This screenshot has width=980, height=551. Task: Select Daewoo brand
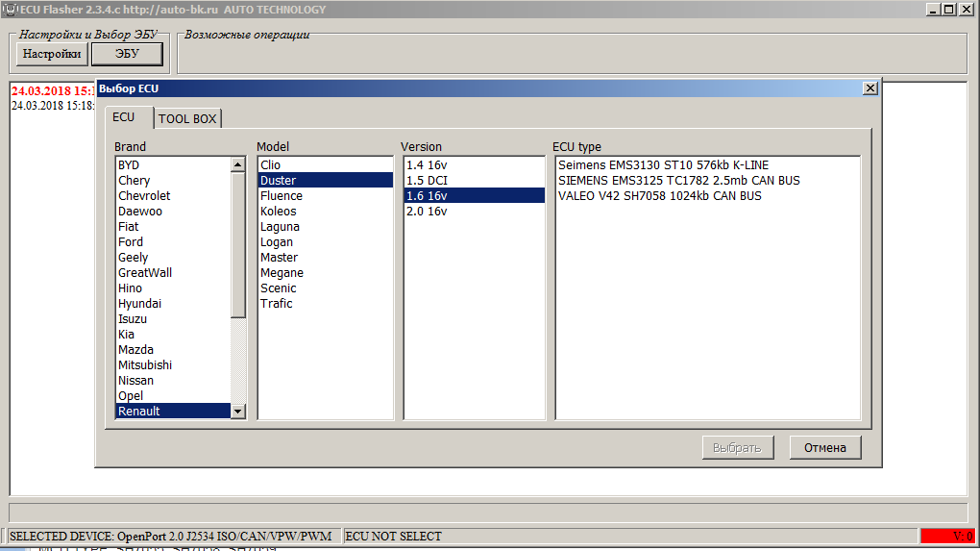173,212
